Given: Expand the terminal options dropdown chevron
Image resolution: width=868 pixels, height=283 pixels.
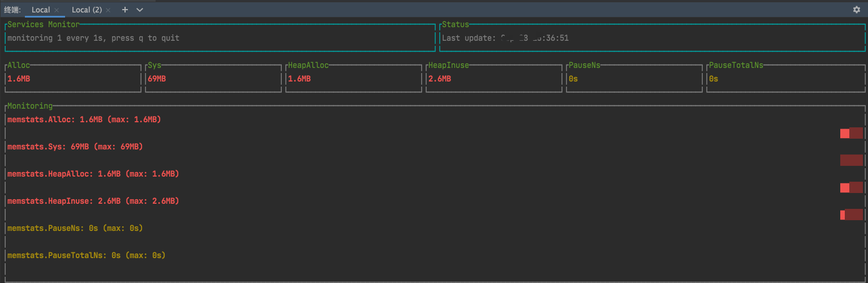Looking at the screenshot, I should (x=140, y=10).
